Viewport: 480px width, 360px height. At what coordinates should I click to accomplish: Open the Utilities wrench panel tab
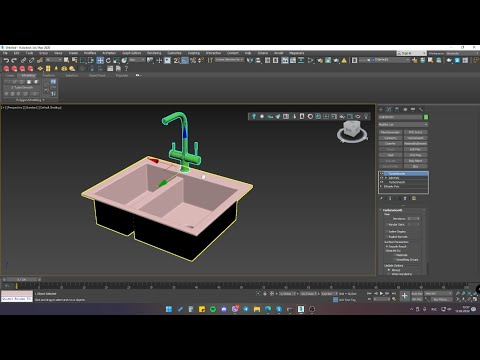(421, 109)
